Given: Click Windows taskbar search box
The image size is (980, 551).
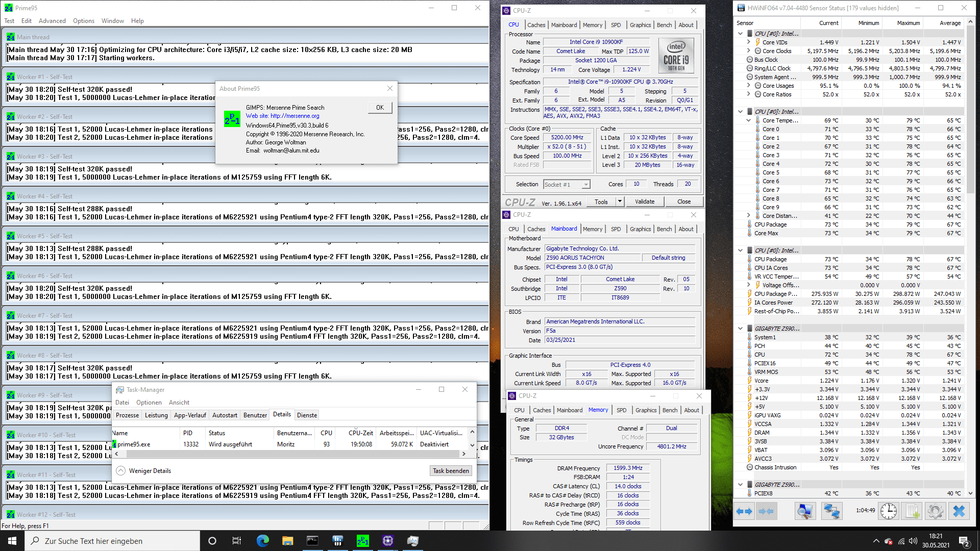Looking at the screenshot, I should coord(112,541).
